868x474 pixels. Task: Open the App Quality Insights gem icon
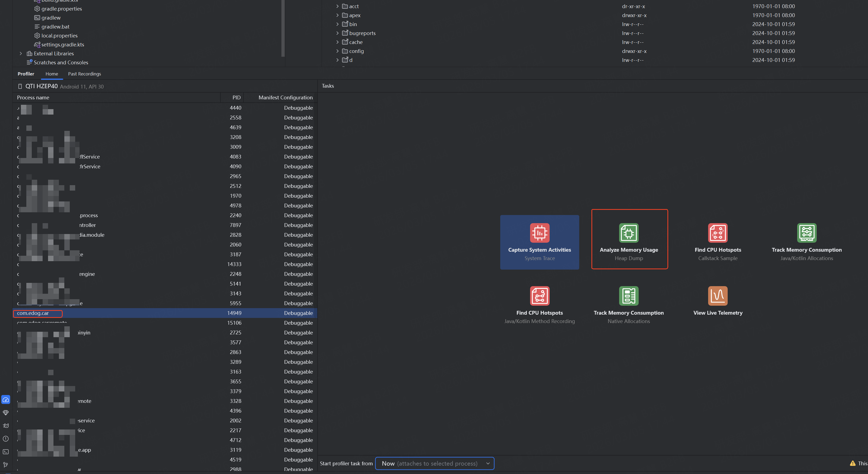[x=6, y=413]
